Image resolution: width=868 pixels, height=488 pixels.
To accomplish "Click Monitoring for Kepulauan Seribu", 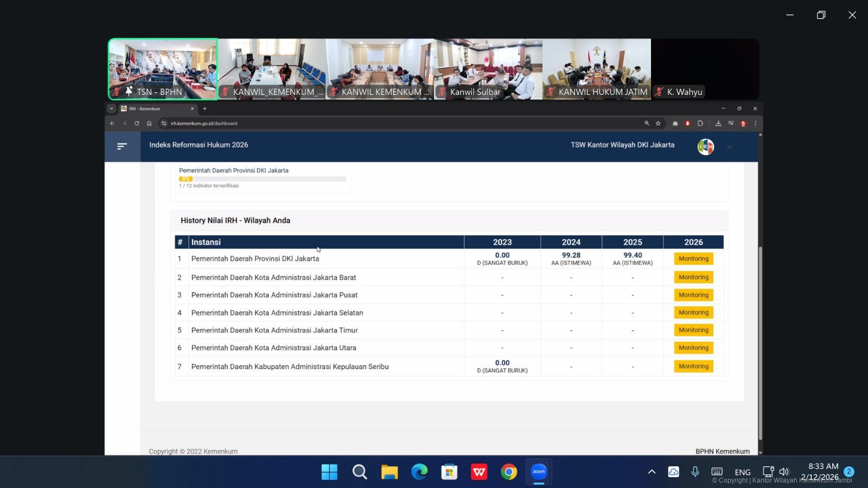I will [x=693, y=367].
